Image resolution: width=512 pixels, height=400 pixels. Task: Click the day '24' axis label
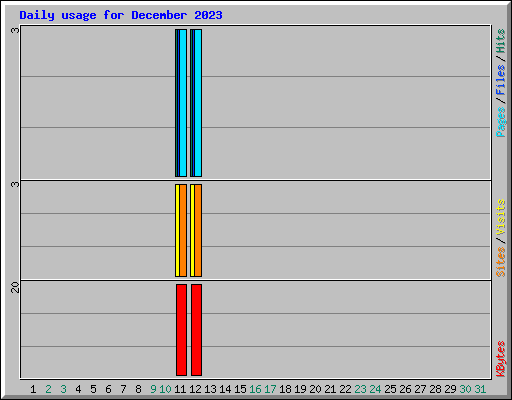pos(375,389)
